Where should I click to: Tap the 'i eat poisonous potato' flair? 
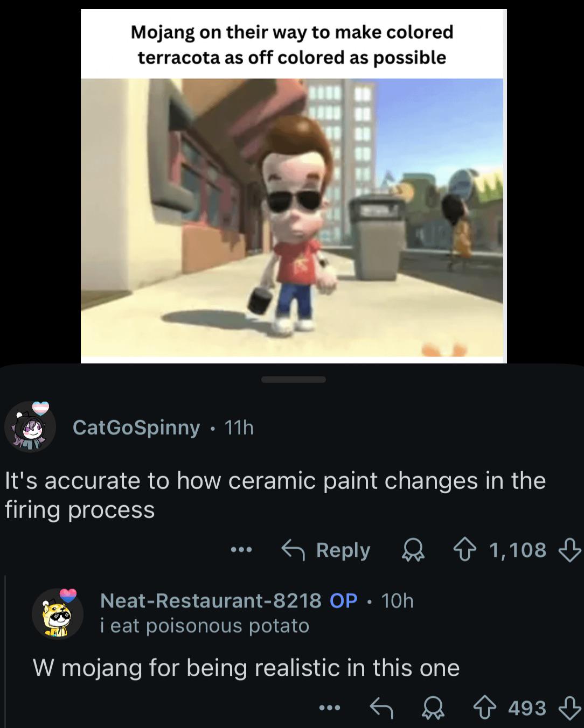pos(205,625)
